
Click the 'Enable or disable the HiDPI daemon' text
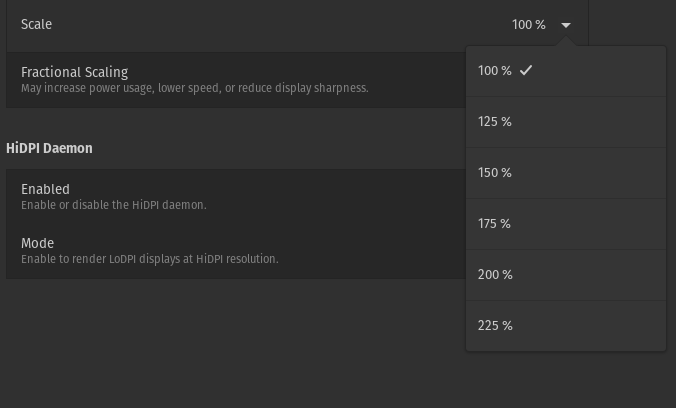point(113,205)
